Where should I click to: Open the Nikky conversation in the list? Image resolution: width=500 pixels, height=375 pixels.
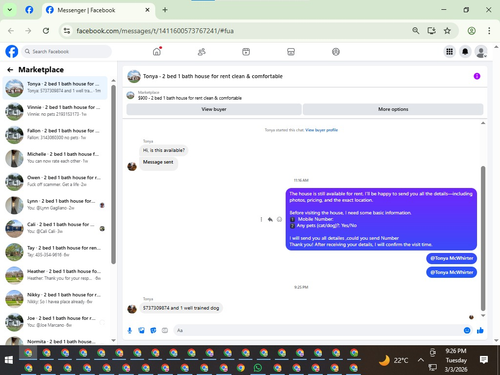55,299
